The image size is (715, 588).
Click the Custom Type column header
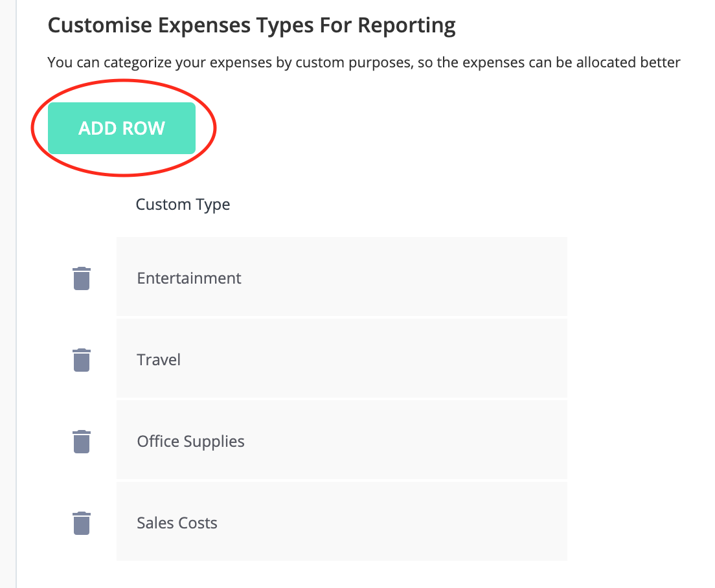coord(183,205)
